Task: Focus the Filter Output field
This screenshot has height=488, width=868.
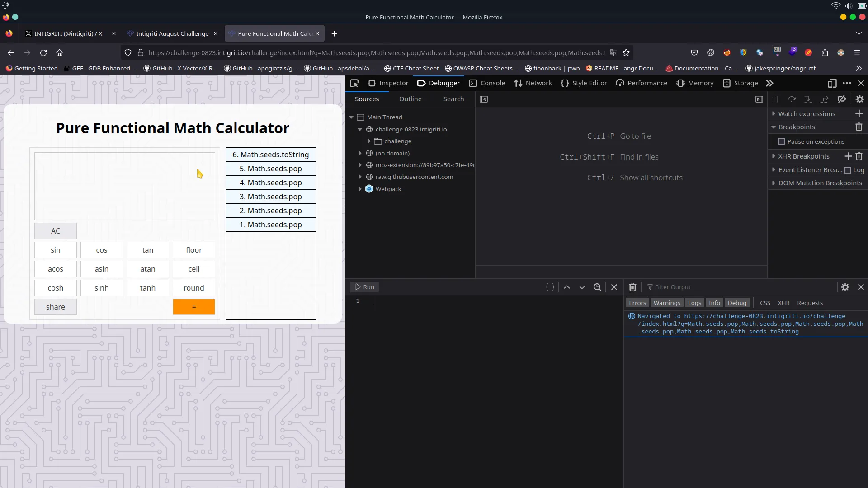Action: pyautogui.click(x=740, y=287)
